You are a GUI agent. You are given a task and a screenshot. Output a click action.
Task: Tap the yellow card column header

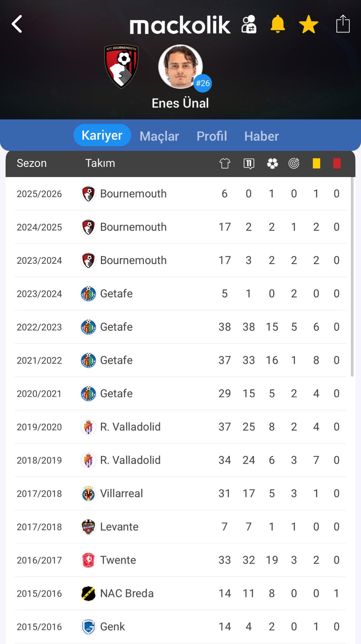pyautogui.click(x=316, y=164)
